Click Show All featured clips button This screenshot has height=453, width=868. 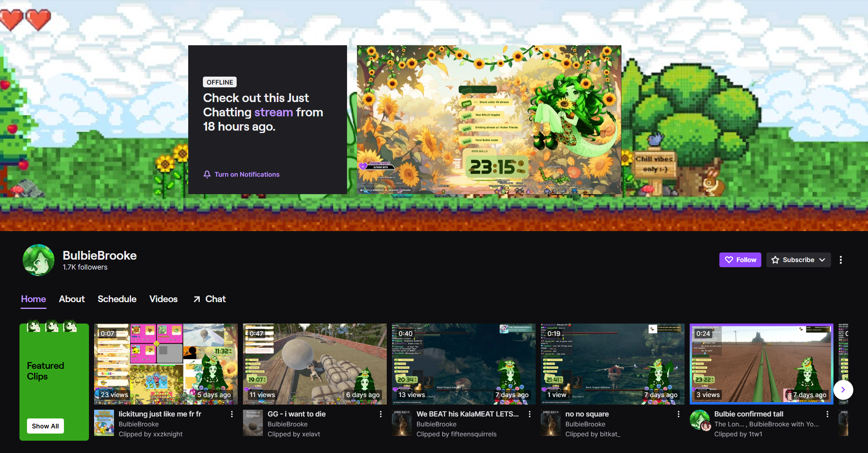coord(45,426)
